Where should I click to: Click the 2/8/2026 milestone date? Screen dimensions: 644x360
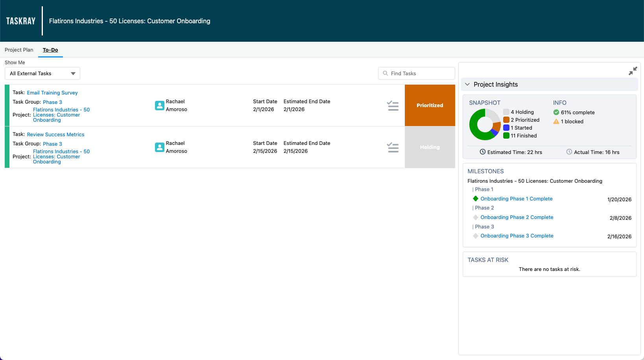621,218
